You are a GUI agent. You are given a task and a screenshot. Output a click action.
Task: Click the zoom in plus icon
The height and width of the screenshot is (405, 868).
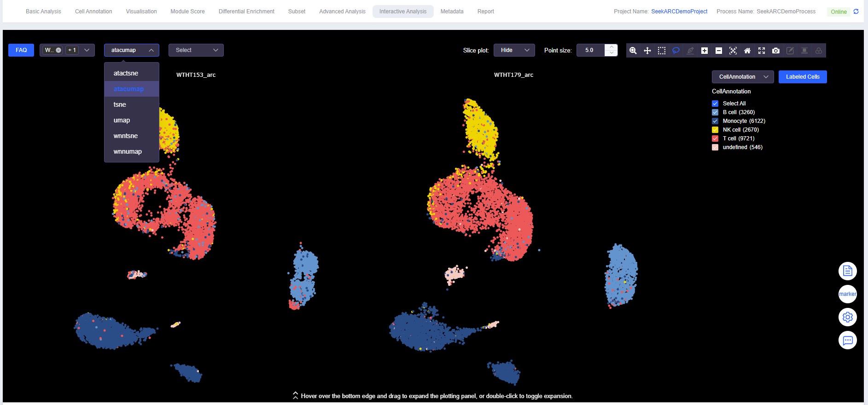tap(705, 51)
